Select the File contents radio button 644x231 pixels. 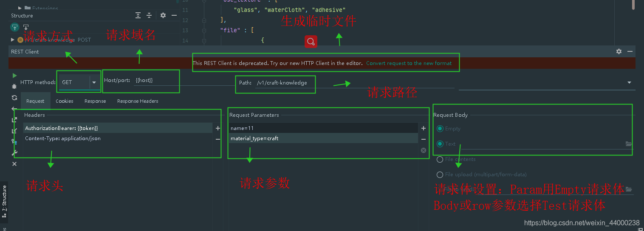(440, 159)
